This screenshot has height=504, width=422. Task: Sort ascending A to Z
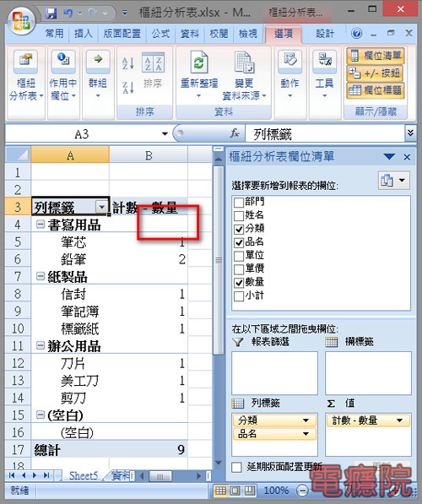(x=128, y=62)
